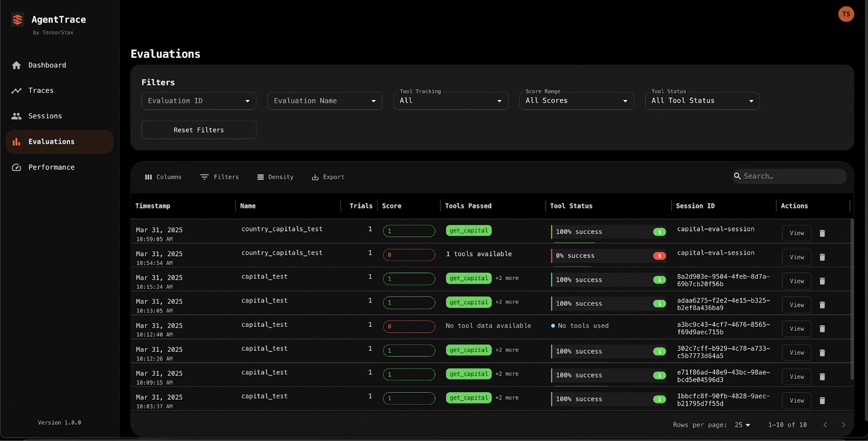Change rows per page from 25
The height and width of the screenshot is (441, 868).
pyautogui.click(x=743, y=425)
